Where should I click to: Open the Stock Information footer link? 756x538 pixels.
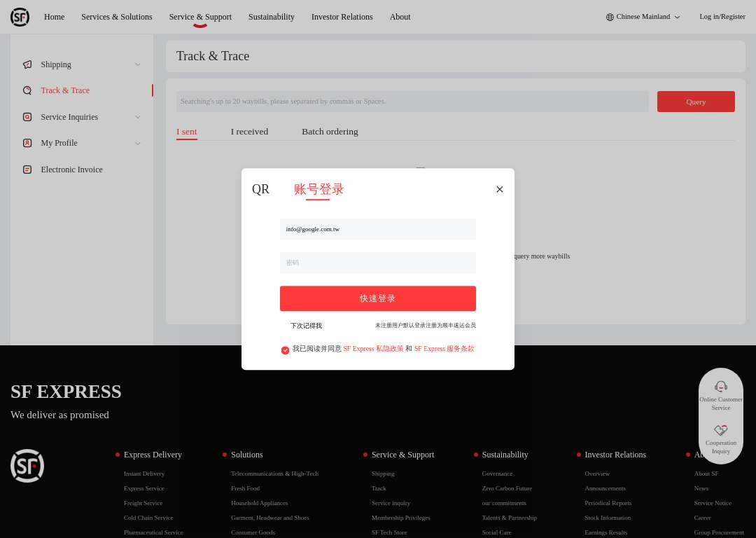click(x=608, y=518)
